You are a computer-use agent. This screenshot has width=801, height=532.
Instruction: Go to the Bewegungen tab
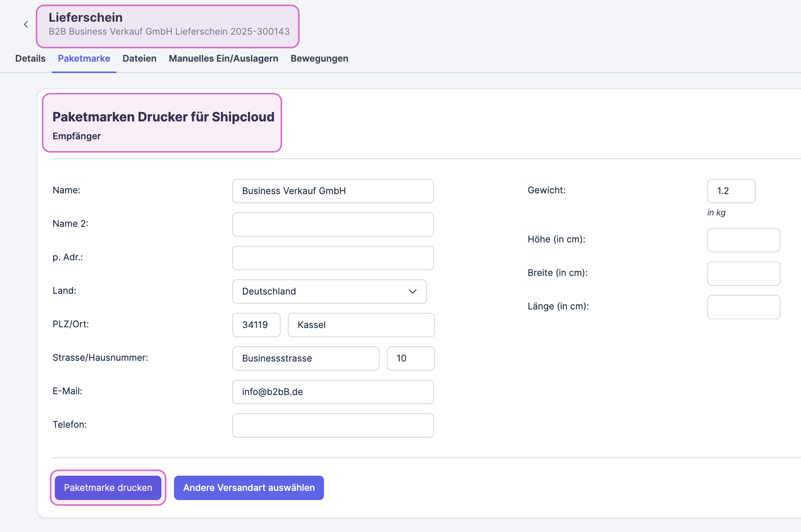click(319, 59)
